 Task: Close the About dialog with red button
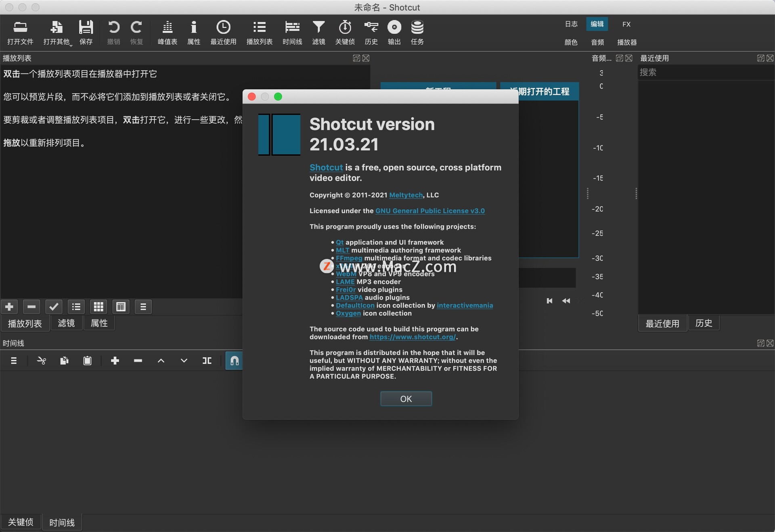tap(252, 97)
